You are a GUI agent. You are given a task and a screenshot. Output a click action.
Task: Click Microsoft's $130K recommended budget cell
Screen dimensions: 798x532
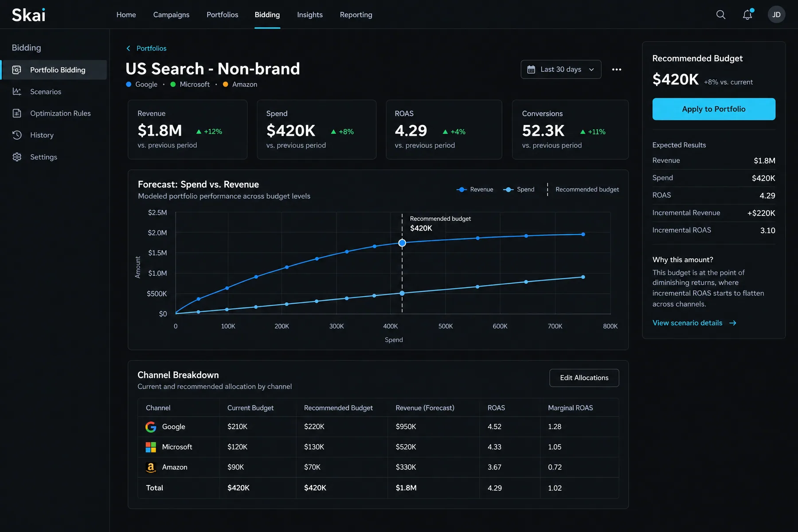tap(314, 447)
